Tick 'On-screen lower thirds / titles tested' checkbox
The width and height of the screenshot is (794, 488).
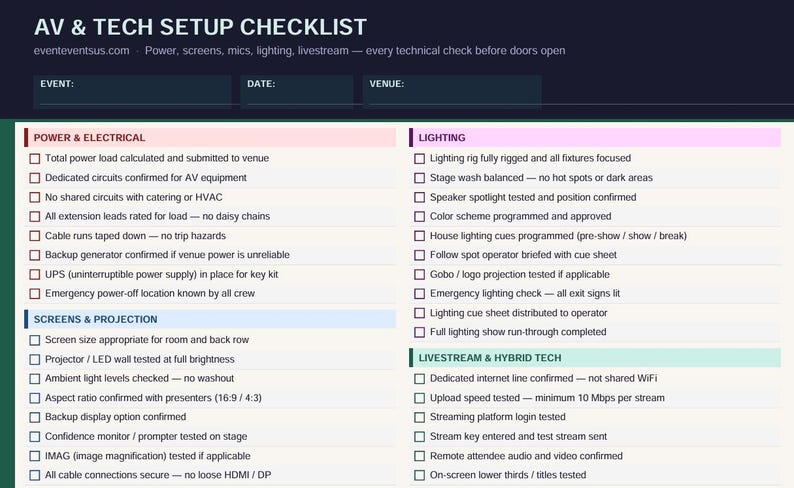pyautogui.click(x=419, y=475)
